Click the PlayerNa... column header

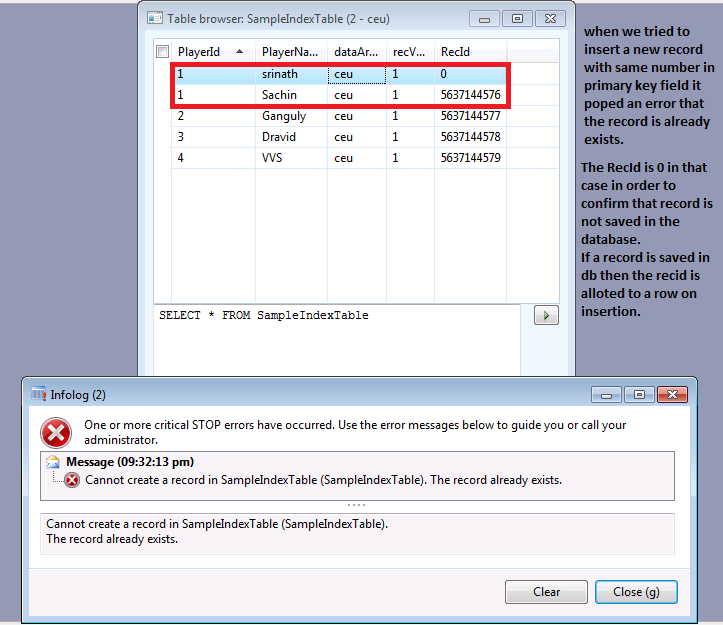pos(291,52)
